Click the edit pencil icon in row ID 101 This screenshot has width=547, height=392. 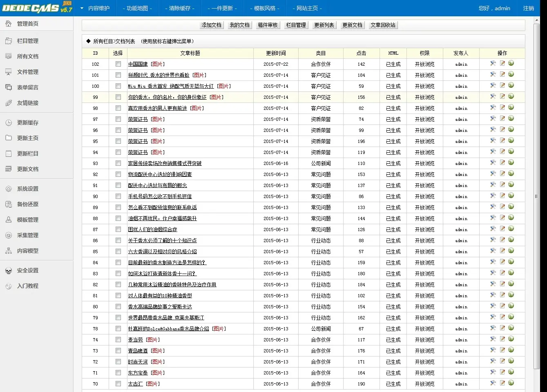[502, 74]
